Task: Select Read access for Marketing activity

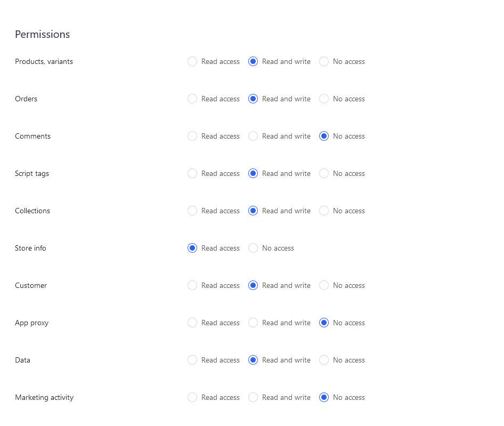Action: click(192, 397)
